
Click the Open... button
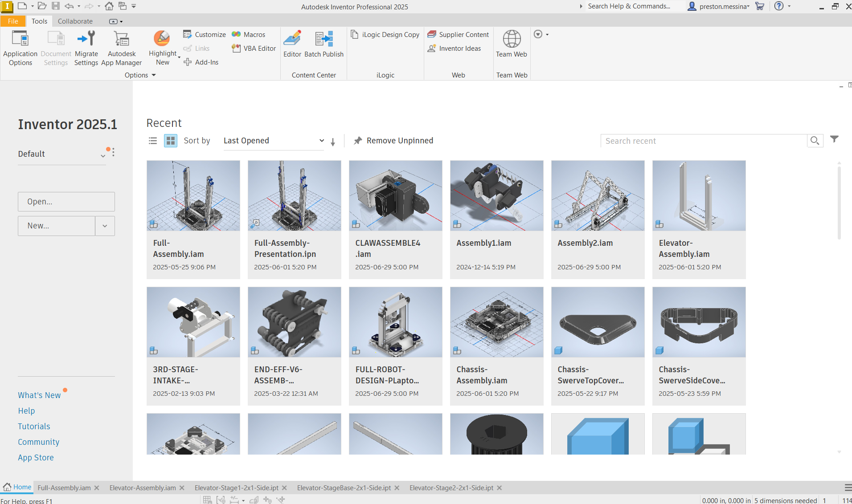tap(66, 202)
